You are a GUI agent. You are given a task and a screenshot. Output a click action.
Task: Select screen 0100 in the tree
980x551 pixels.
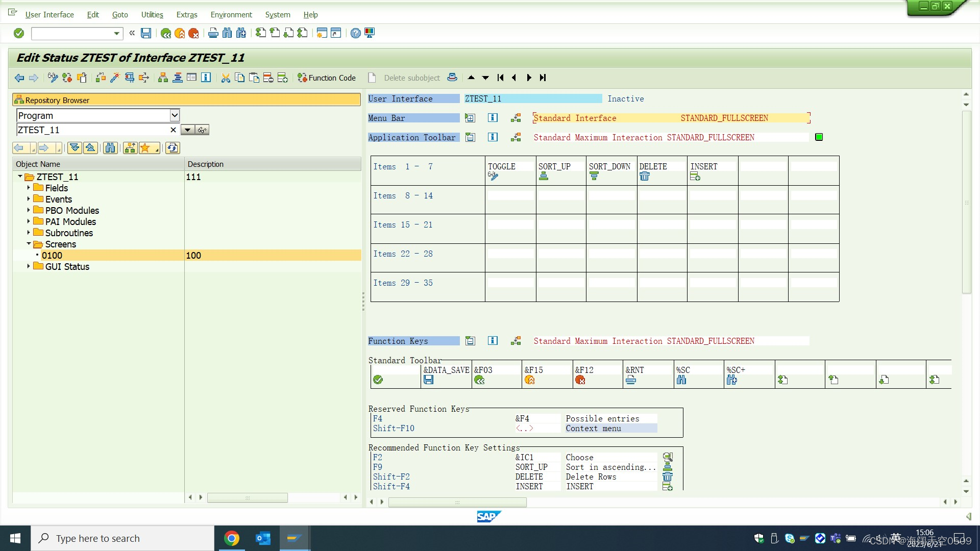pos(52,255)
